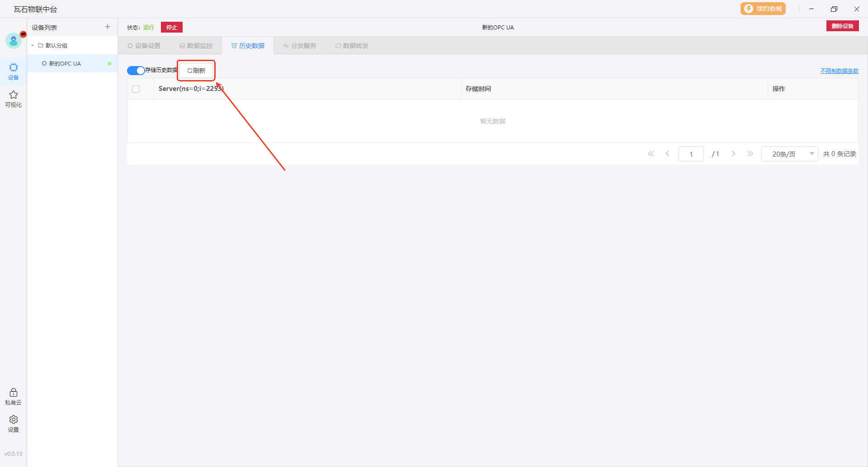Click the user avatar icon
This screenshot has width=868, height=467.
point(14,41)
